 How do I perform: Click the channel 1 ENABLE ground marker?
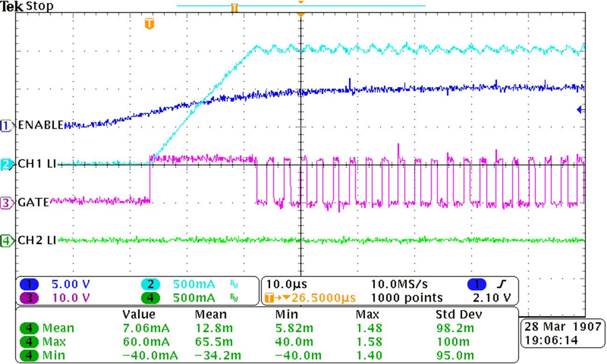[x=7, y=125]
